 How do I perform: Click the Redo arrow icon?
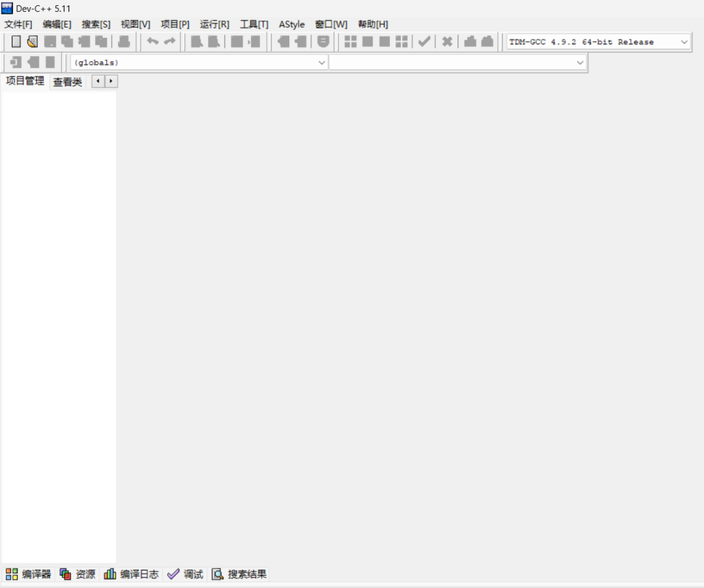[x=169, y=42]
